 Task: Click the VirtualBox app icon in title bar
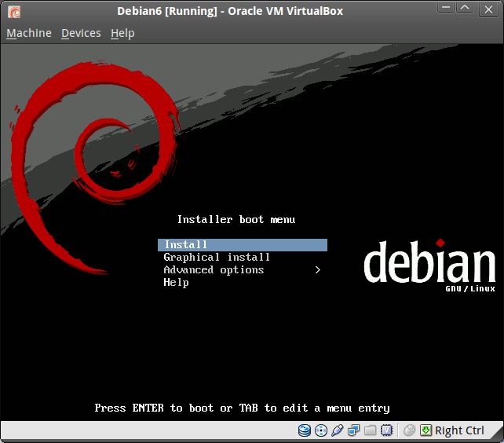click(x=14, y=12)
